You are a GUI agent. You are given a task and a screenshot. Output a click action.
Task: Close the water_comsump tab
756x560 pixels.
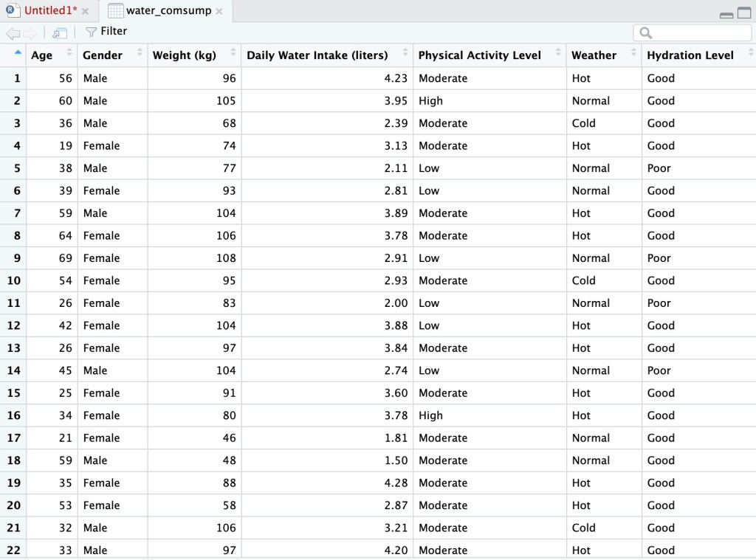[x=219, y=11]
